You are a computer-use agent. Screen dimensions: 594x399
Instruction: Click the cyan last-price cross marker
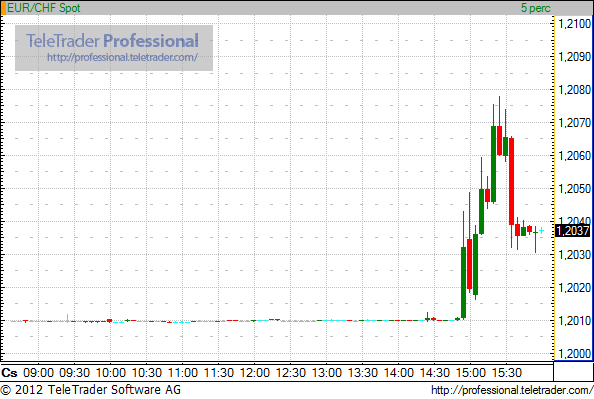pos(541,231)
